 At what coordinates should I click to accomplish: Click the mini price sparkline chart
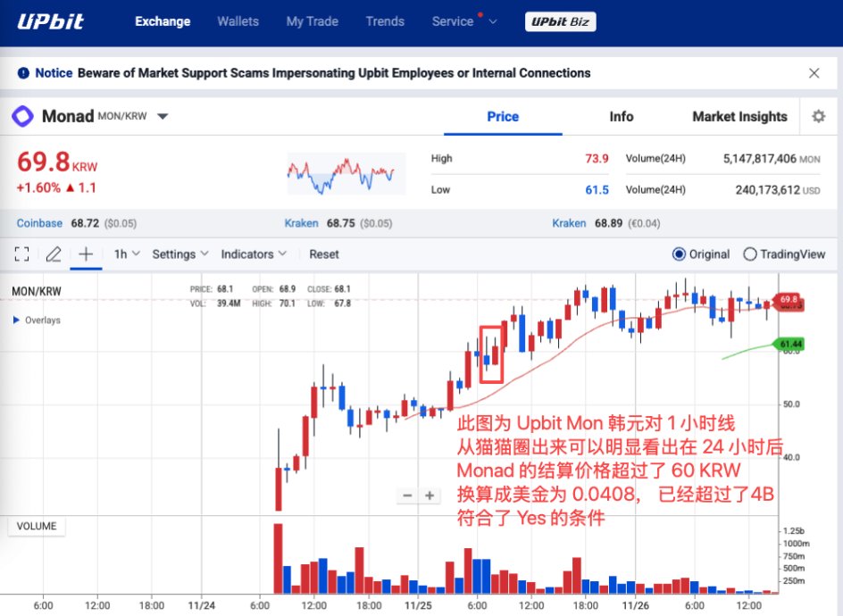346,174
